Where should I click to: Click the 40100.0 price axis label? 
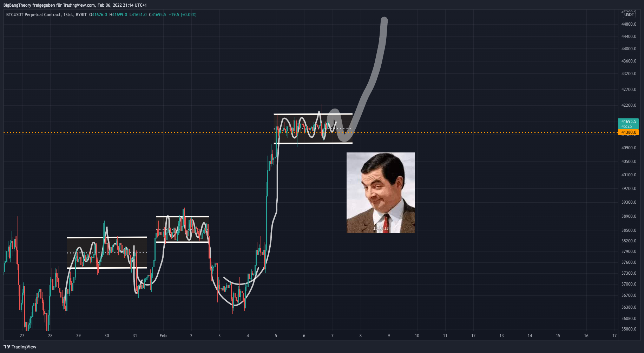(x=629, y=175)
